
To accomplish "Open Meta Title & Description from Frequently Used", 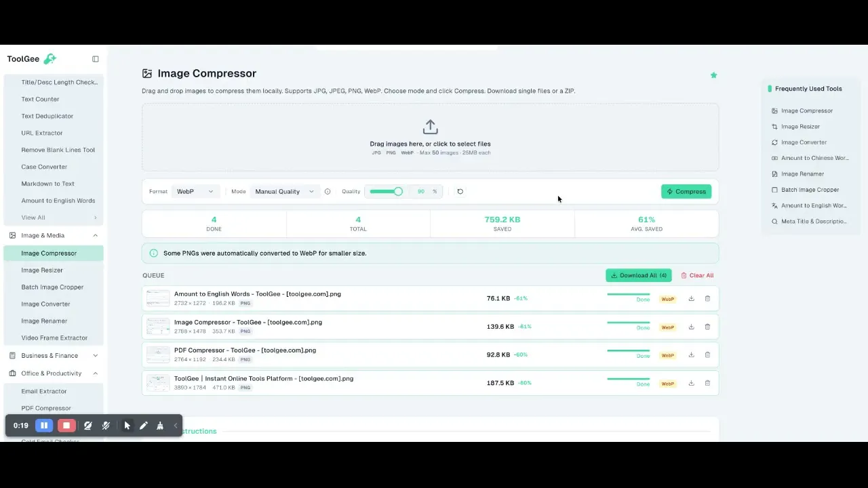I will pyautogui.click(x=810, y=222).
